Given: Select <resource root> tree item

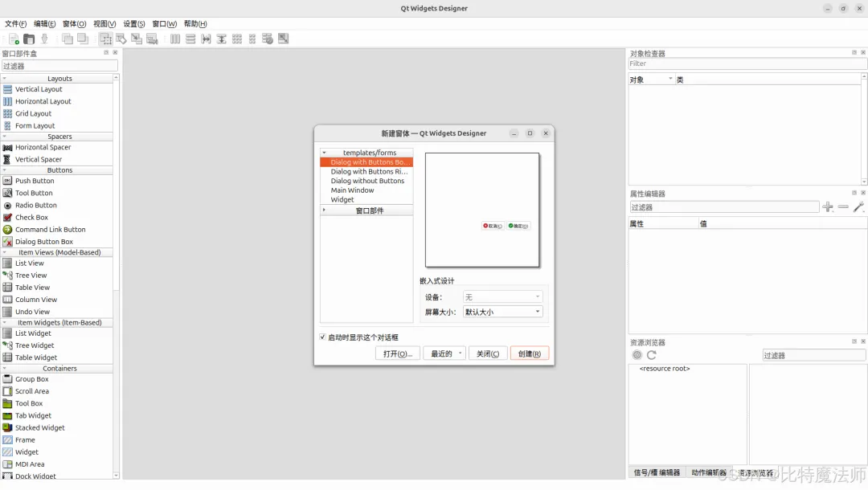Looking at the screenshot, I should (x=665, y=369).
